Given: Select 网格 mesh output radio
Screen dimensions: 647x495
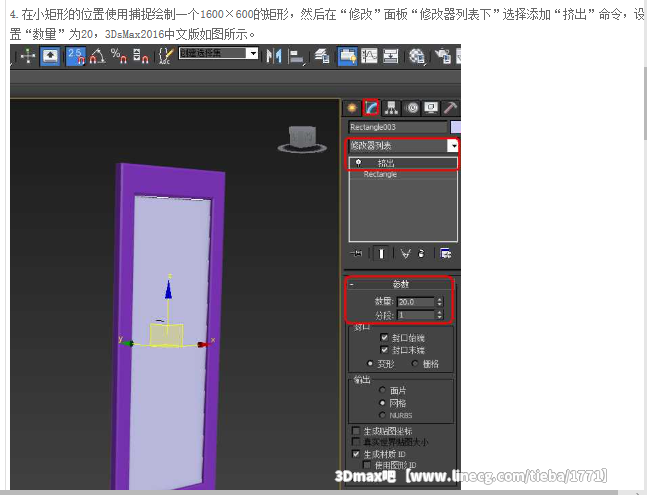Looking at the screenshot, I should (x=383, y=403).
